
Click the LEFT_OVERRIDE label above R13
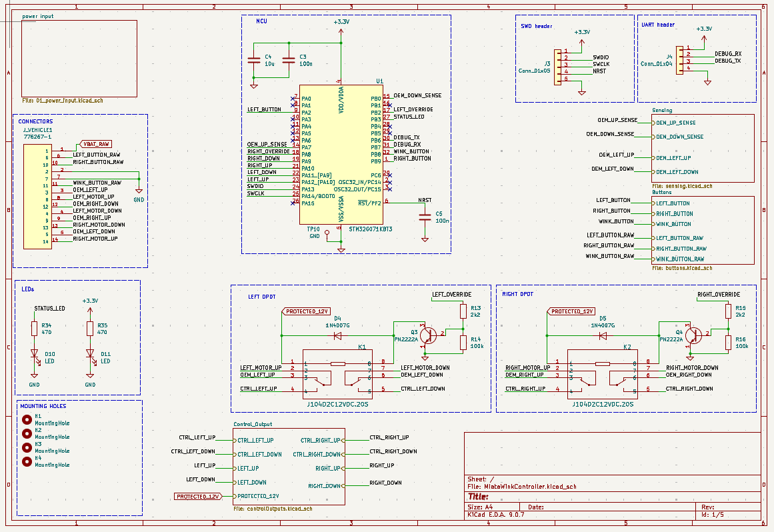451,294
